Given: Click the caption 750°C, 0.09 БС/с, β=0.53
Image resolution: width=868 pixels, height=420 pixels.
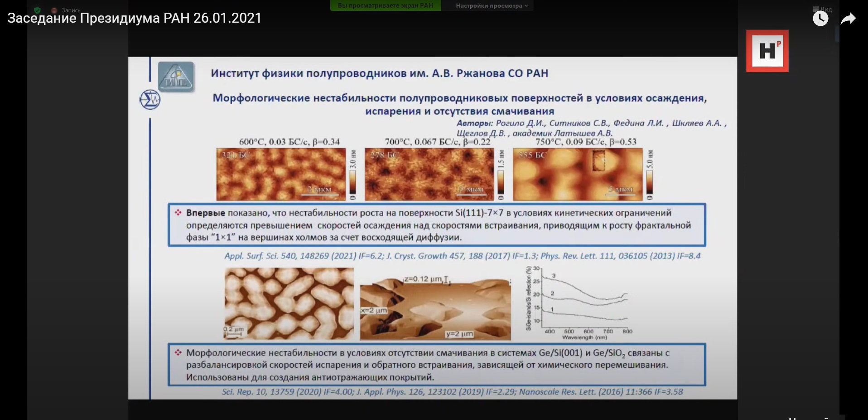Looking at the screenshot, I should point(586,142).
